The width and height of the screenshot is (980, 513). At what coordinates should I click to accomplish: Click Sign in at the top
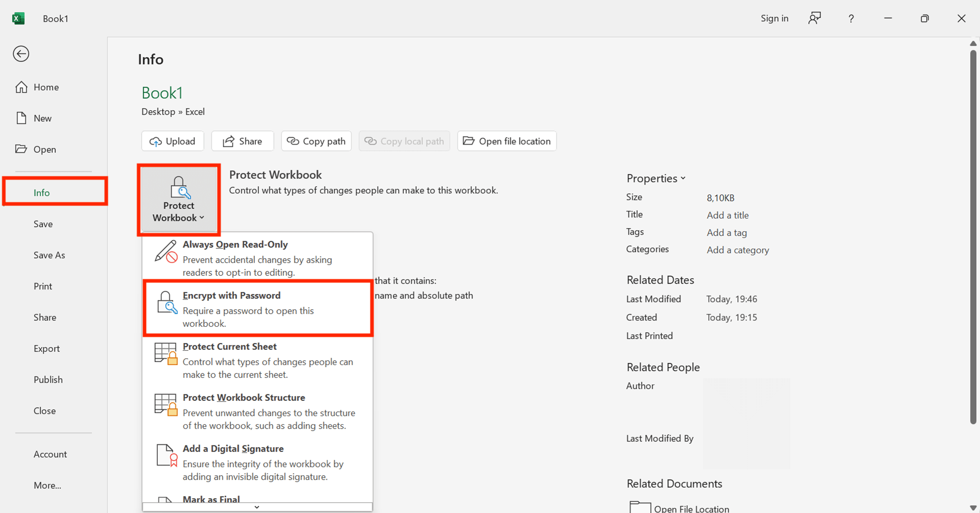774,18
